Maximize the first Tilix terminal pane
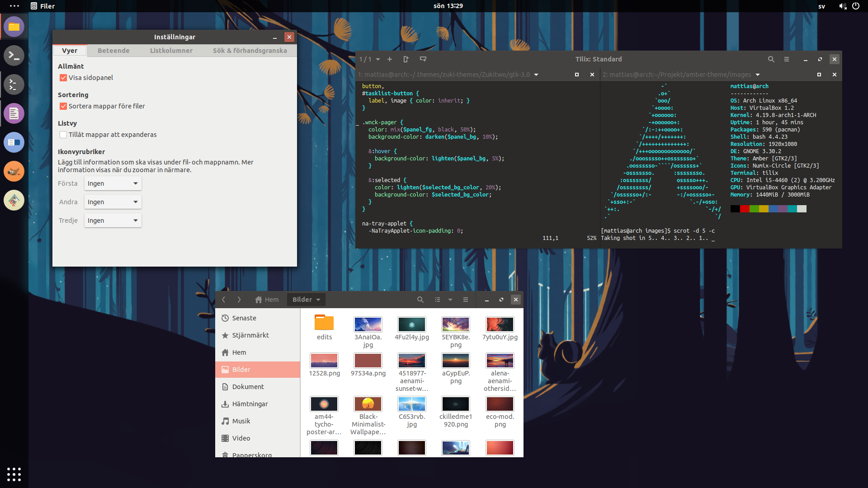868x488 pixels. (x=577, y=75)
